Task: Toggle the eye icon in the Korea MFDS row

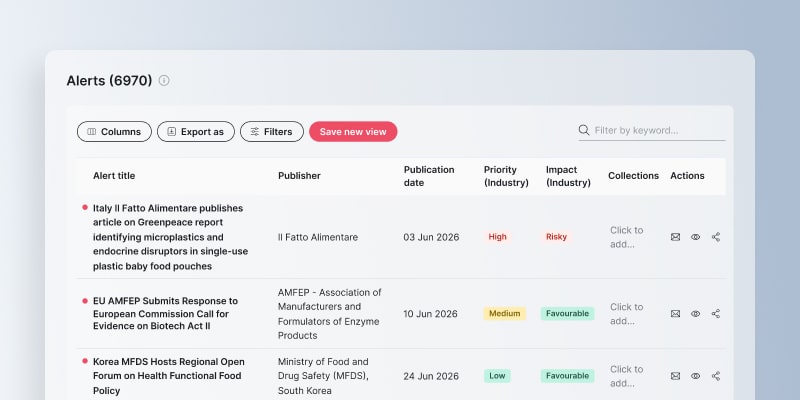Action: pos(695,376)
